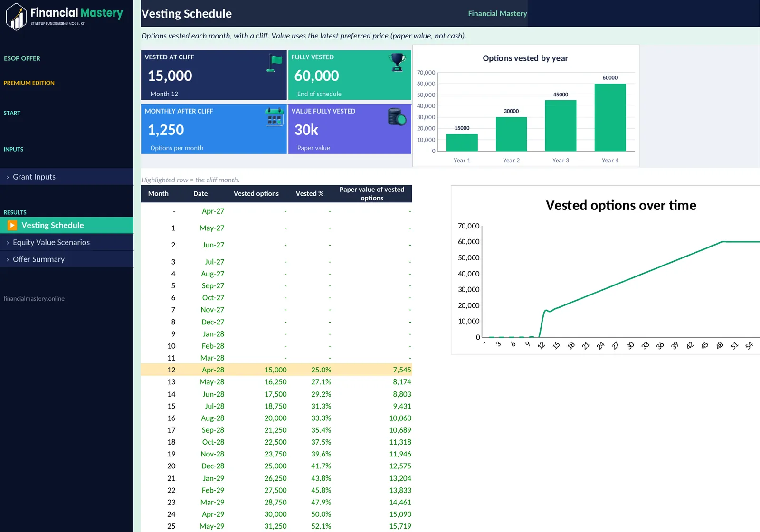Click the calendar icon on Monthly After Cliff card
The image size is (760, 532).
coord(275,117)
